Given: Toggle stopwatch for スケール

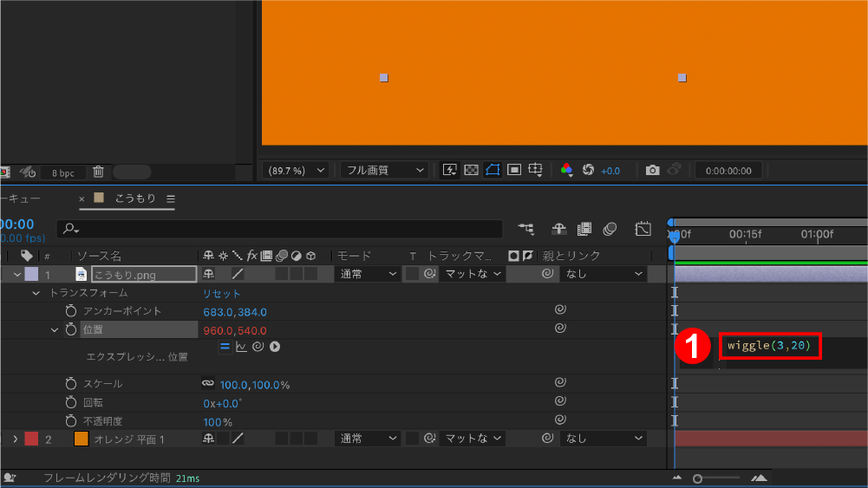Looking at the screenshot, I should pos(70,383).
